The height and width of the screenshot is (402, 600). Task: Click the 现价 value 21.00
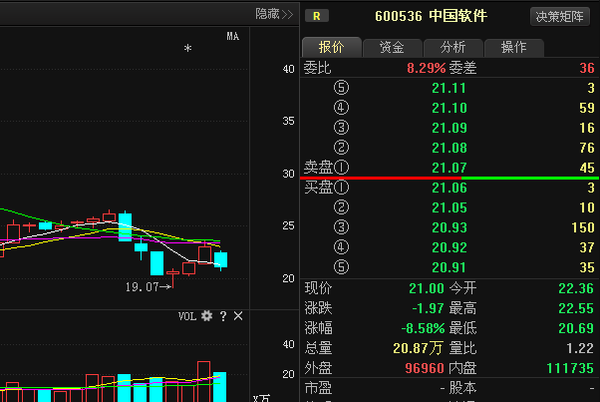click(426, 288)
